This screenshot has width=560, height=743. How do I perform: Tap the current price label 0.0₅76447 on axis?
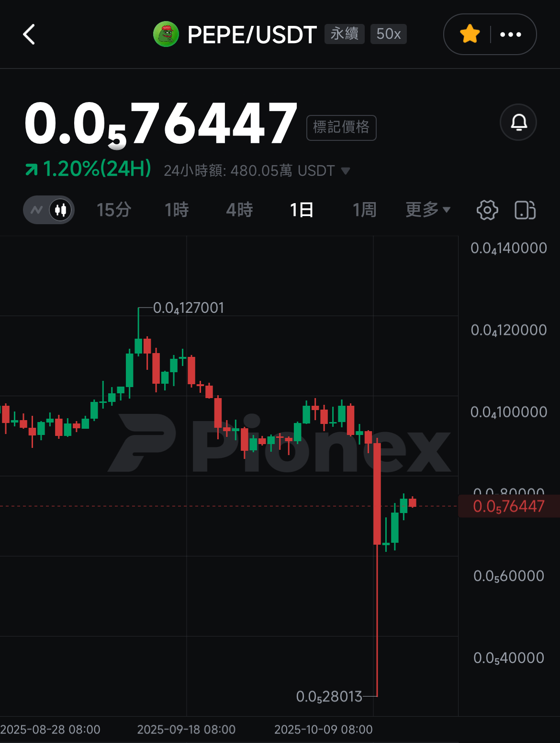click(x=509, y=506)
